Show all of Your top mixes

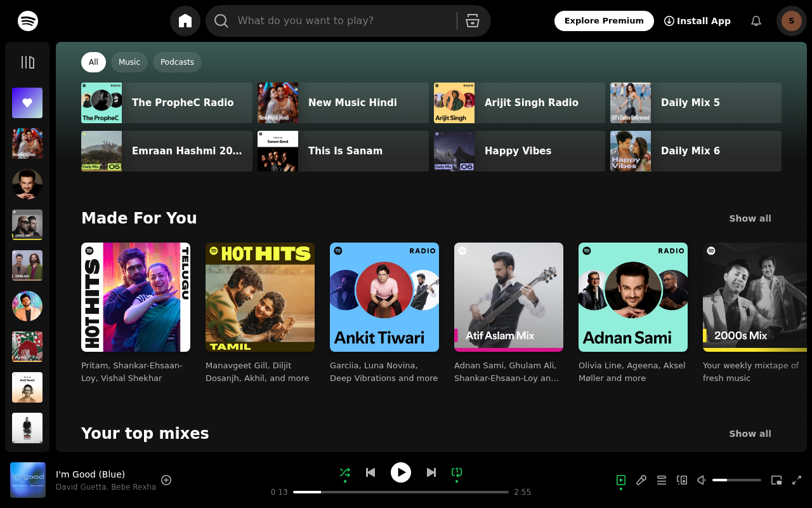point(750,434)
